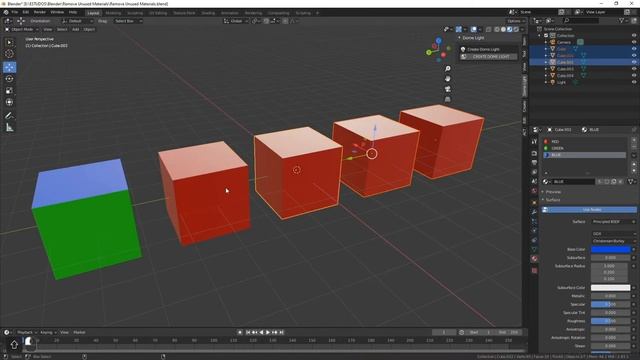Open the Select Box dropdown in header
Image resolution: width=640 pixels, height=360 pixels.
128,21
